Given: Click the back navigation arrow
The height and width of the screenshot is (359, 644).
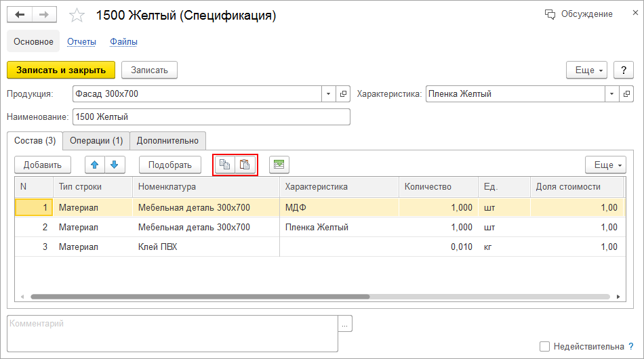Looking at the screenshot, I should click(x=20, y=15).
